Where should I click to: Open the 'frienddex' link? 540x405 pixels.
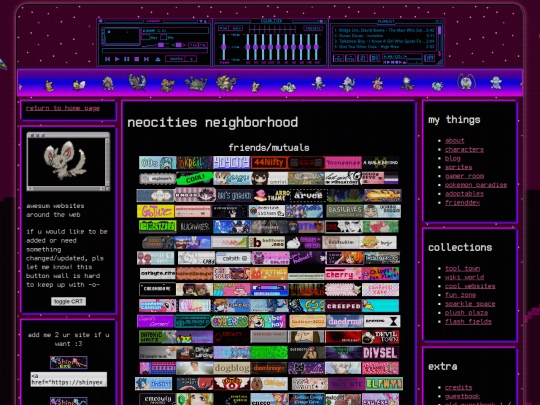point(462,202)
